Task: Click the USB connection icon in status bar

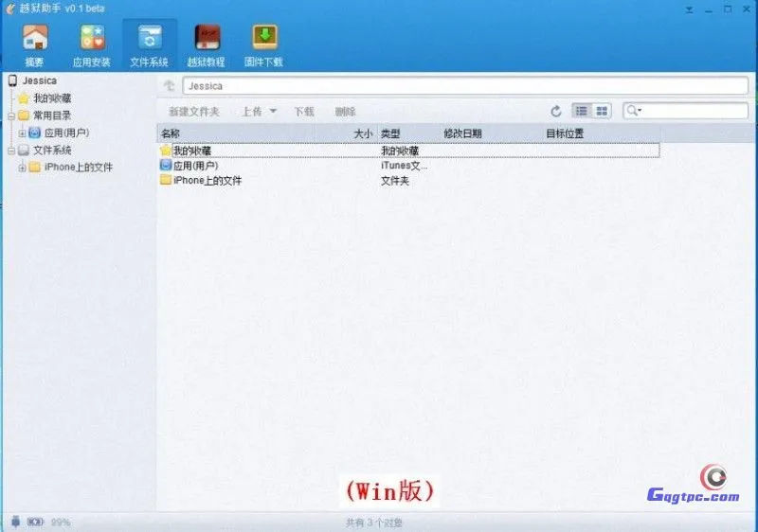Action: pos(15,522)
